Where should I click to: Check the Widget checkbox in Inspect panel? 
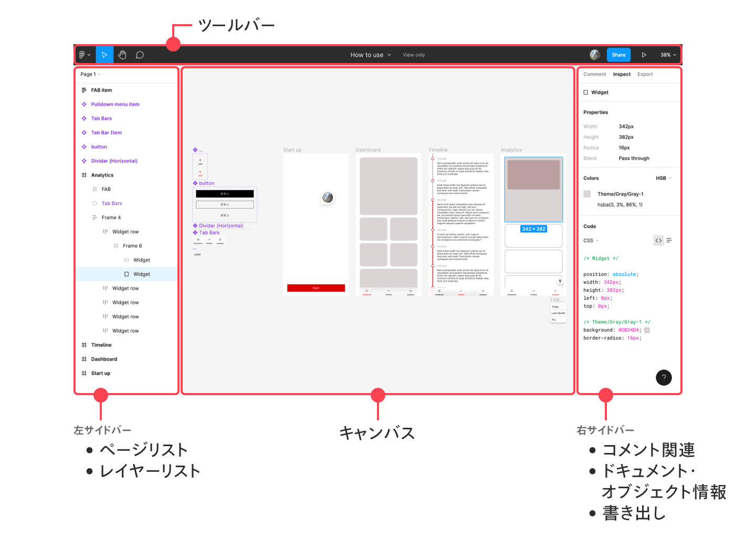pyautogui.click(x=585, y=92)
